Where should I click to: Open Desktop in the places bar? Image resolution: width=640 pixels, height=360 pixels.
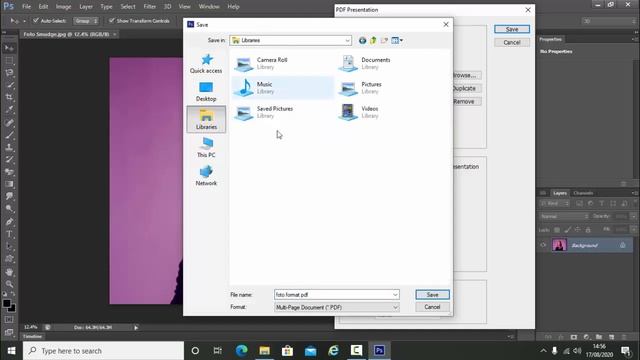206,92
